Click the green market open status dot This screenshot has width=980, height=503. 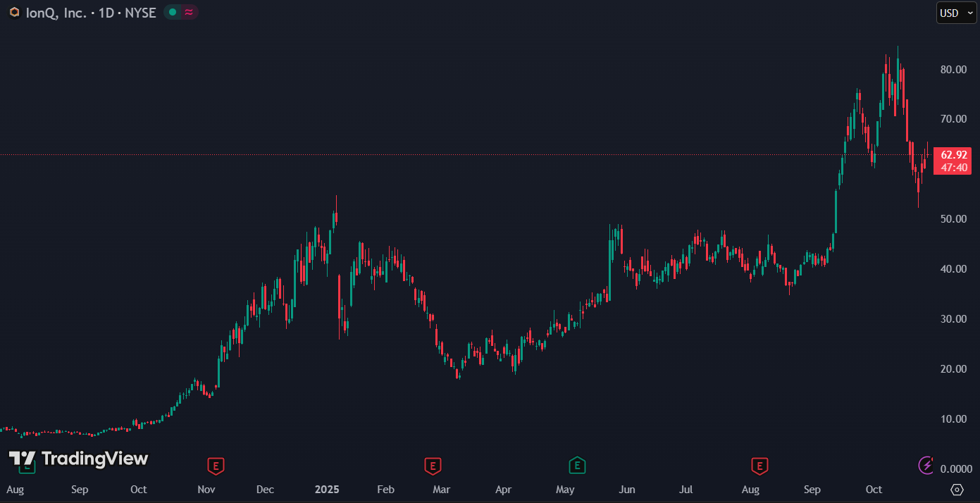click(x=172, y=13)
